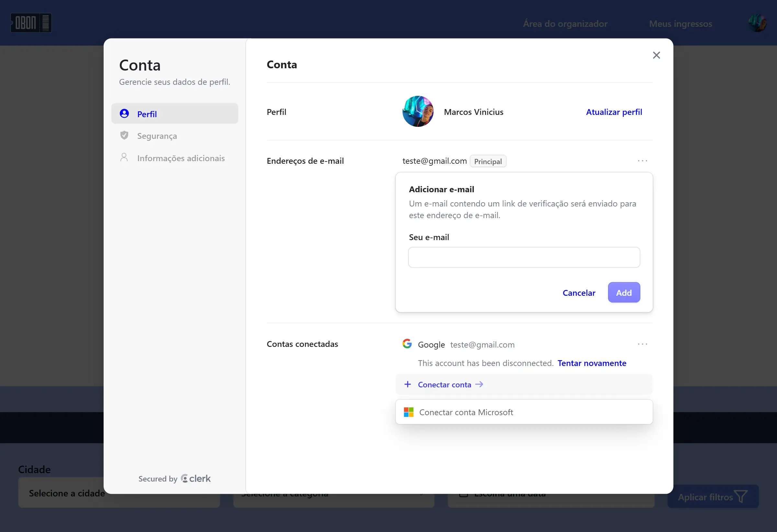Click the Google logo icon

407,344
